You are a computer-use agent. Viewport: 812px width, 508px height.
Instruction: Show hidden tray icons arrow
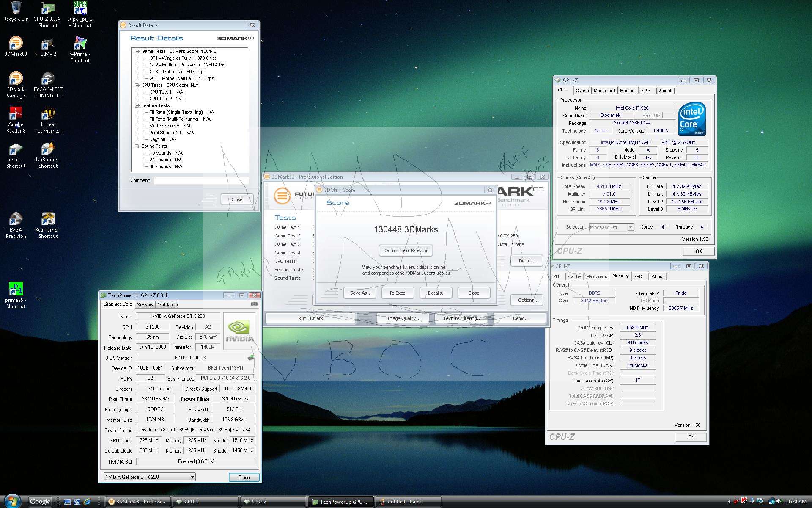pos(729,502)
